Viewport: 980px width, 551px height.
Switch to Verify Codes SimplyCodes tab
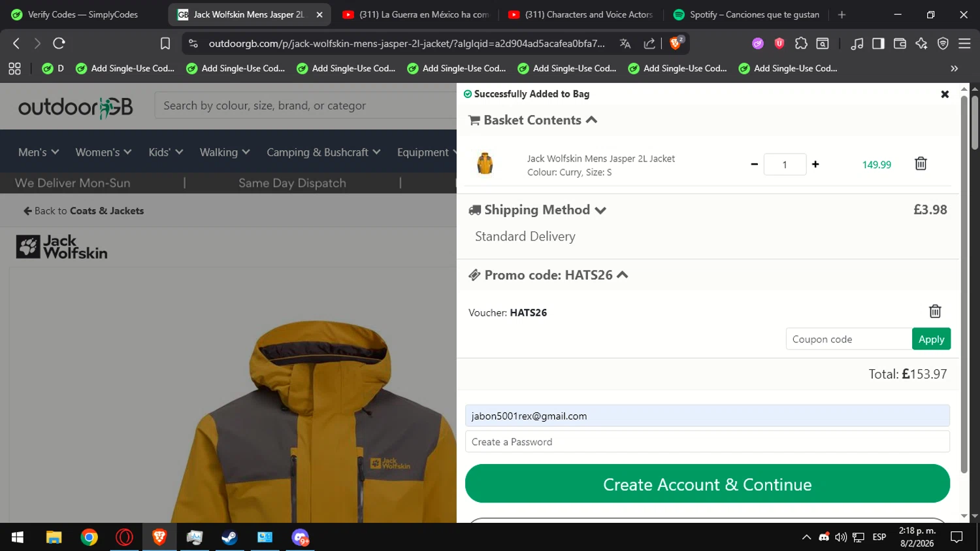point(83,14)
